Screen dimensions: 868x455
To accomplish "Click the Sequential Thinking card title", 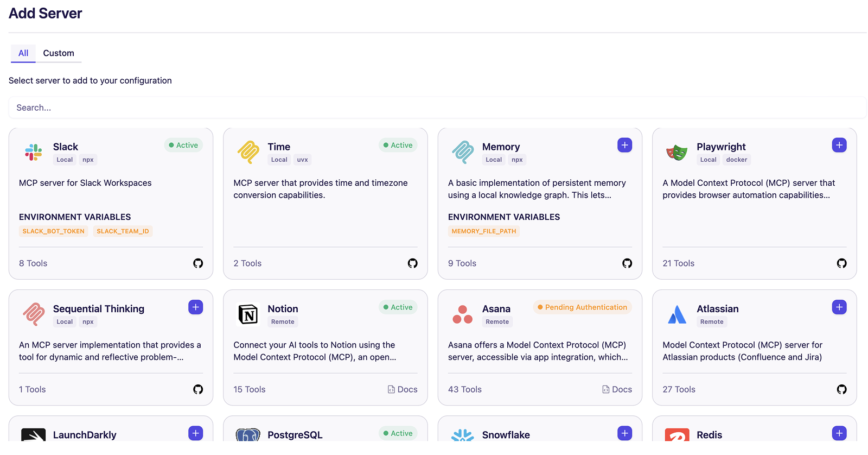I will tap(99, 309).
